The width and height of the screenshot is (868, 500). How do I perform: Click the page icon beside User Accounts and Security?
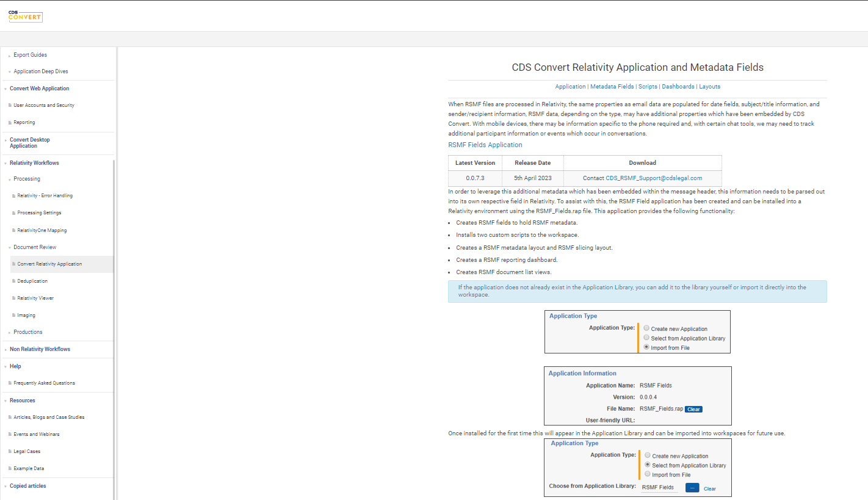click(10, 106)
